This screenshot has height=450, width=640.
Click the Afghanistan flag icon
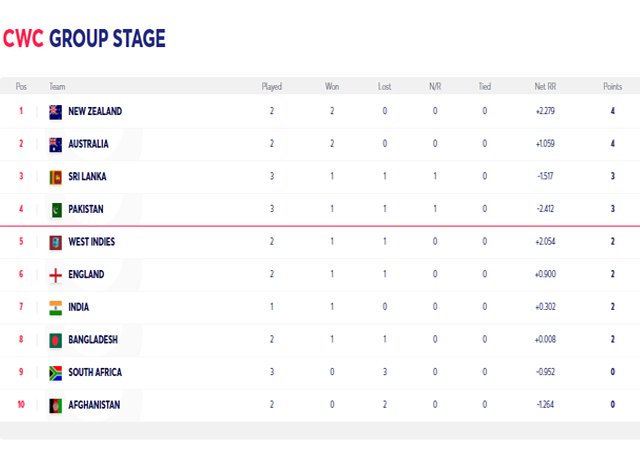point(56,406)
